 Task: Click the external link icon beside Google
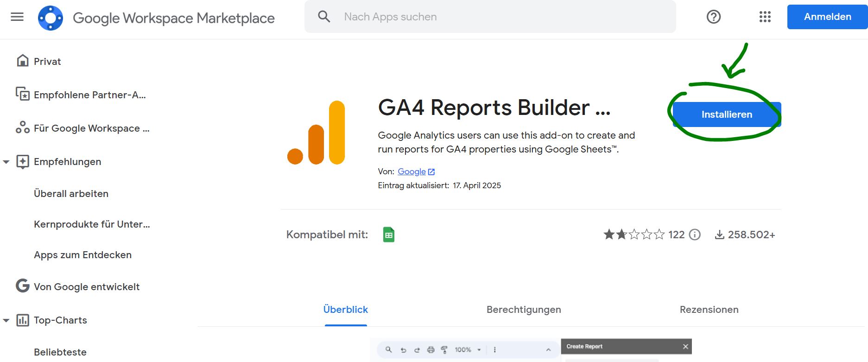pos(431,172)
